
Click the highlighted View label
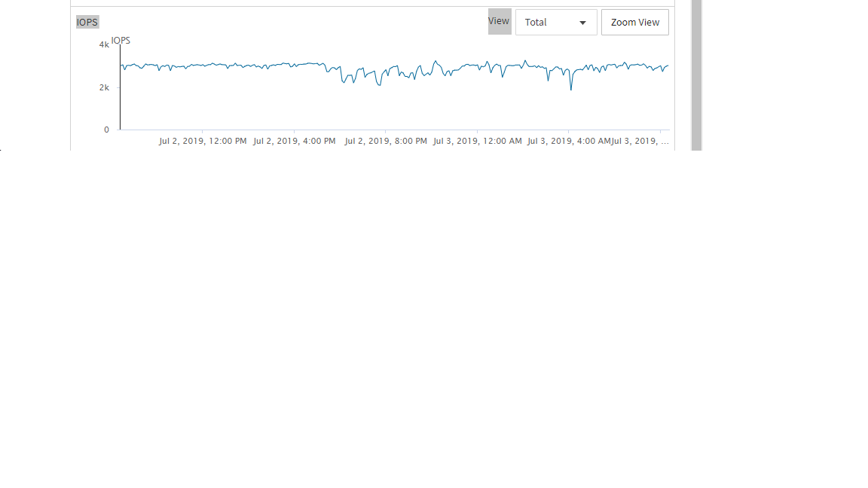coord(499,21)
